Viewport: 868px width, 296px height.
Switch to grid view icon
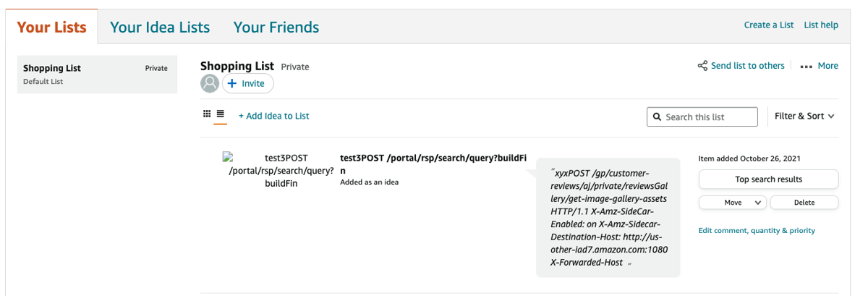(207, 114)
